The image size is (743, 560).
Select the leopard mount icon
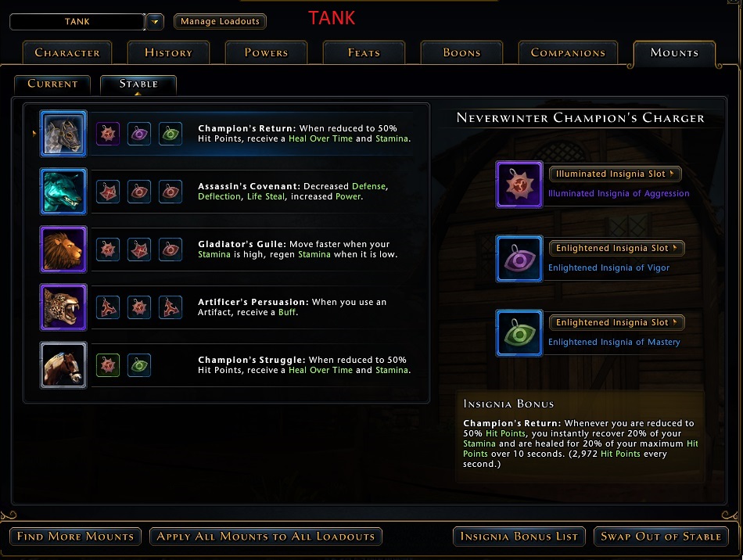tap(63, 307)
